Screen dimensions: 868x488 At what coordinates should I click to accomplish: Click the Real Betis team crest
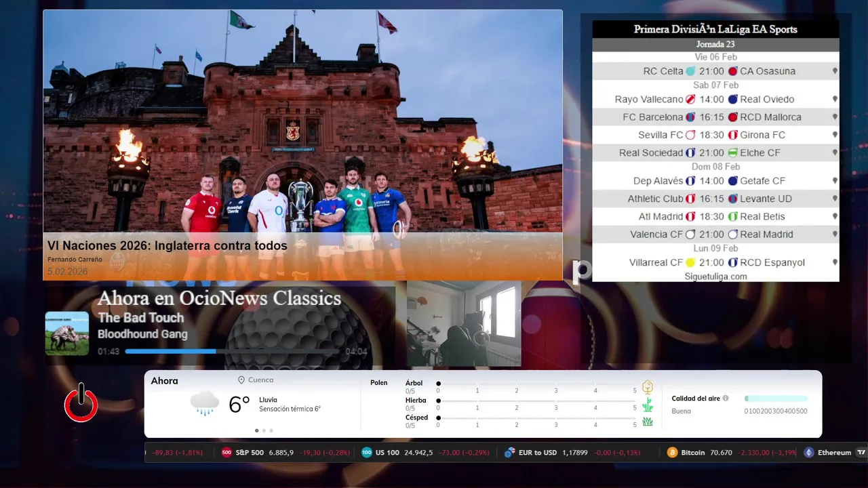[732, 217]
